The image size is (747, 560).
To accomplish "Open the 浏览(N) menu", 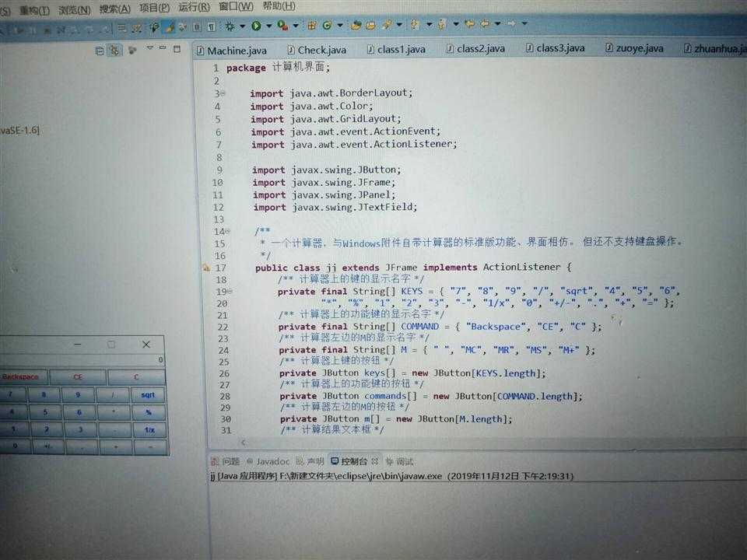I will coord(75,9).
